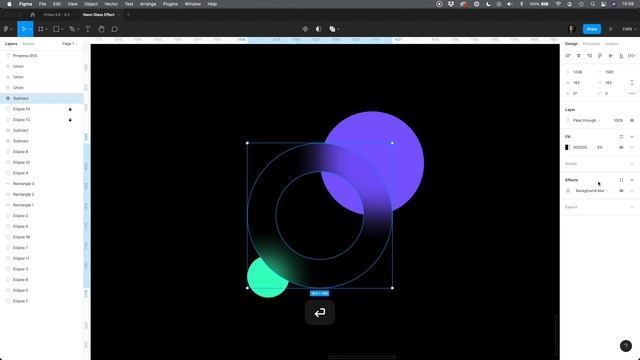Edit the X position field
Image resolution: width=640 pixels, height=360 pixels.
[579, 72]
